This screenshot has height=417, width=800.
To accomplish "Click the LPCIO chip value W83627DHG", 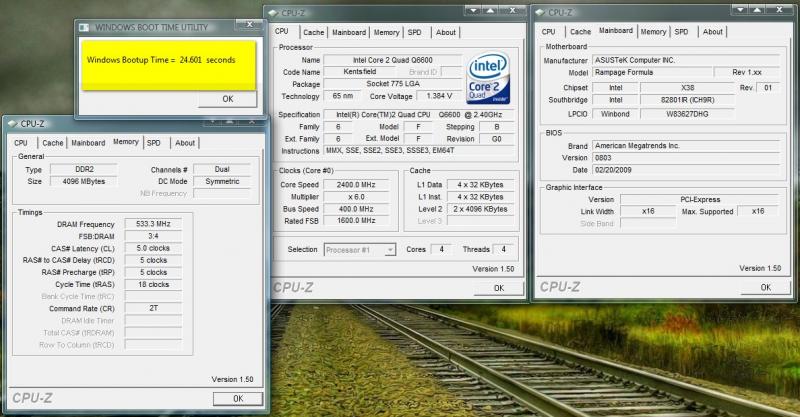I will point(687,114).
